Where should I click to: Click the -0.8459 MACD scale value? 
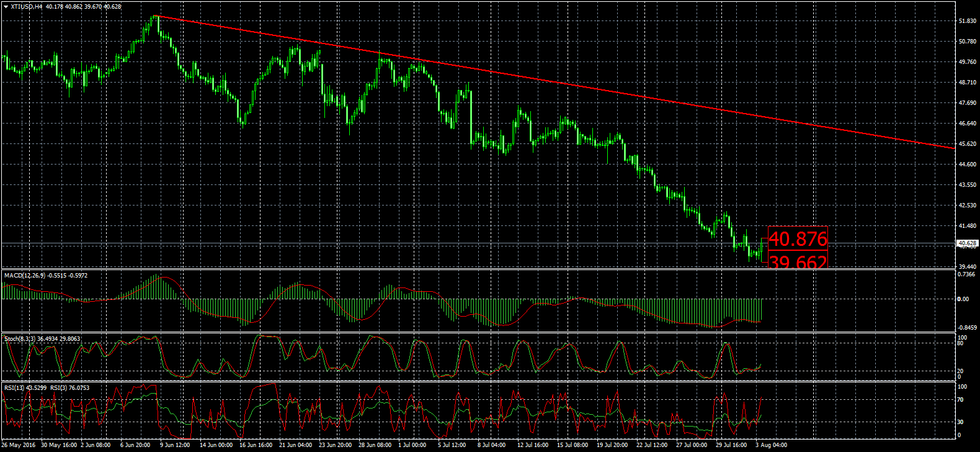click(967, 327)
